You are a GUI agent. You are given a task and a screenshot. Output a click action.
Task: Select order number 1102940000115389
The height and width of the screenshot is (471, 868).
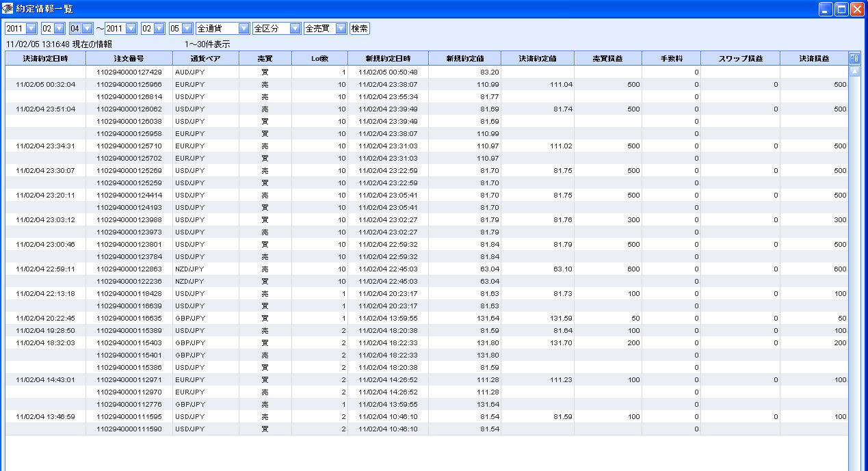point(129,330)
